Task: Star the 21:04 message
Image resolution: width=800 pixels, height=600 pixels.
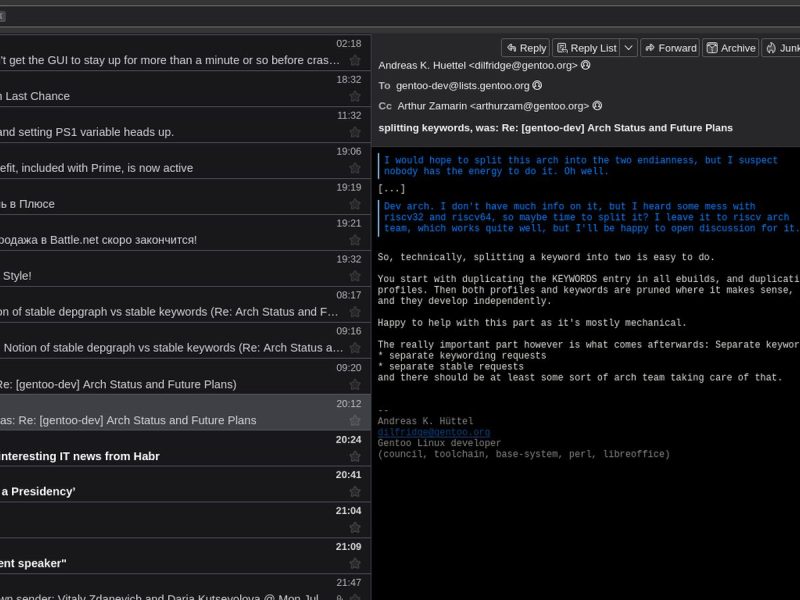Action: click(355, 528)
